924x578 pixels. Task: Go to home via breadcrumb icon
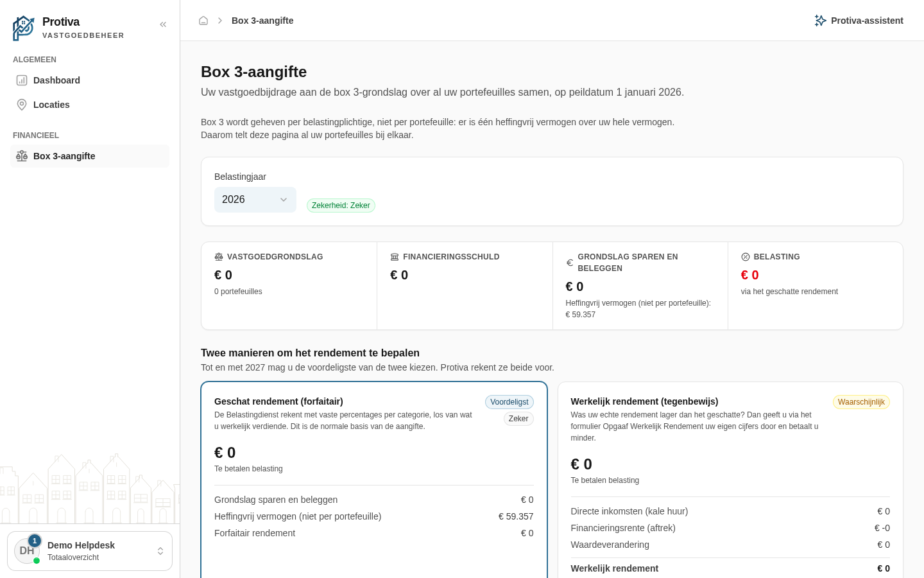coord(203,21)
